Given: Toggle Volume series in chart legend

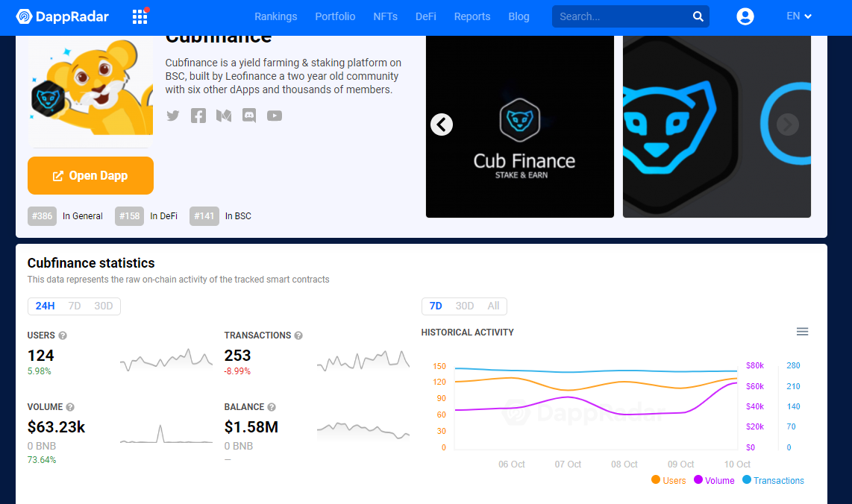Looking at the screenshot, I should click(714, 481).
